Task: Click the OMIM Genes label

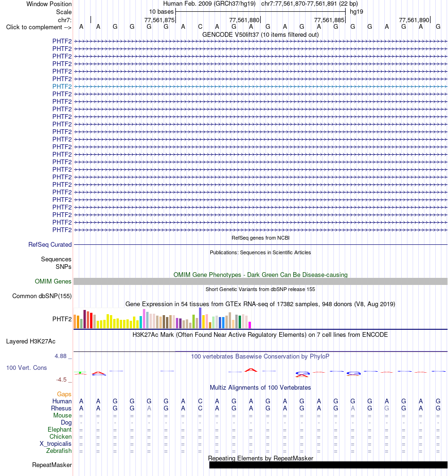Action: point(53,282)
